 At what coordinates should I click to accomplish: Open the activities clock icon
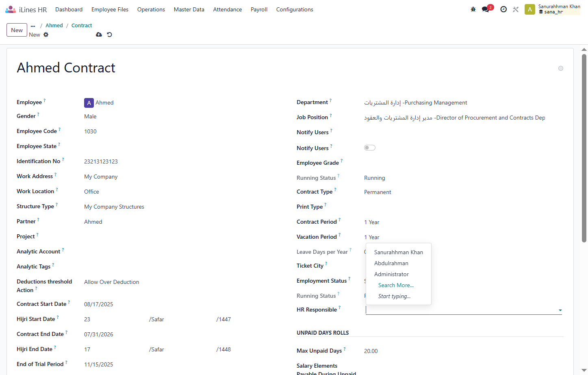[503, 9]
